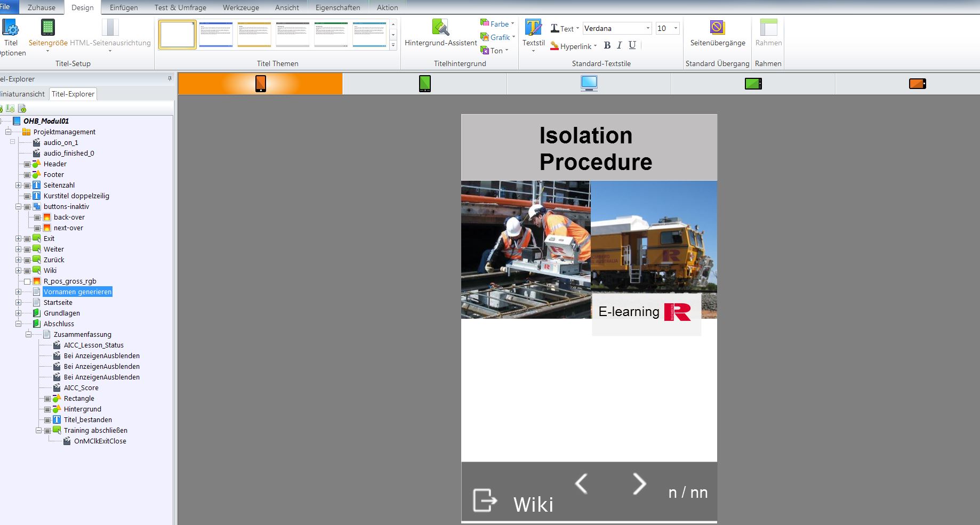The image size is (980, 525).
Task: Collapse the buttons-inaktiv group
Action: 18,206
